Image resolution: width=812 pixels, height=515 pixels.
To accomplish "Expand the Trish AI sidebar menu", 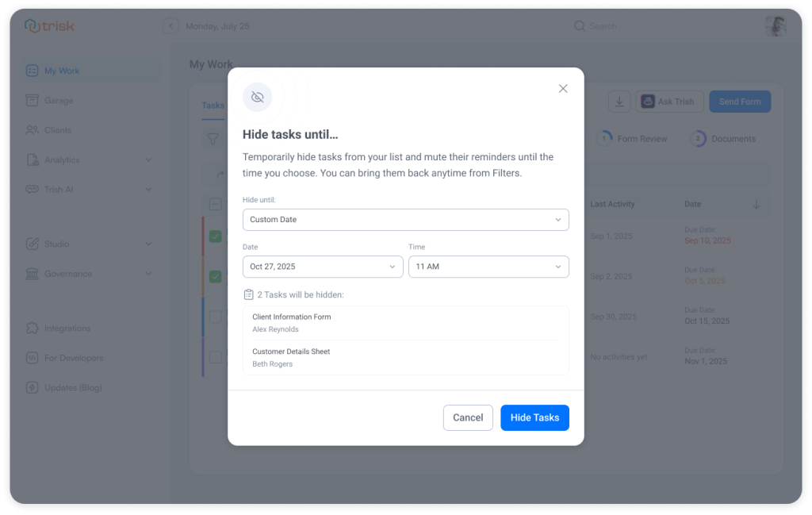I will (63, 189).
